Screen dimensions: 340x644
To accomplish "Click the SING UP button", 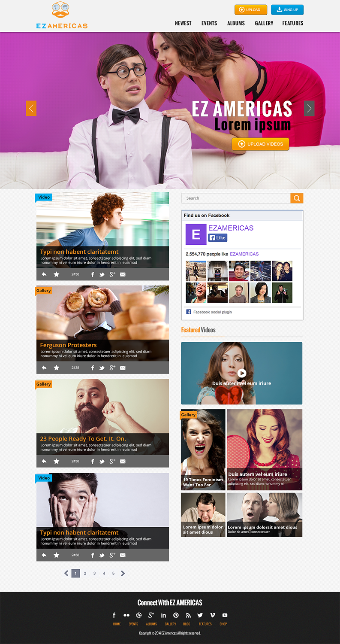I will tap(287, 9).
